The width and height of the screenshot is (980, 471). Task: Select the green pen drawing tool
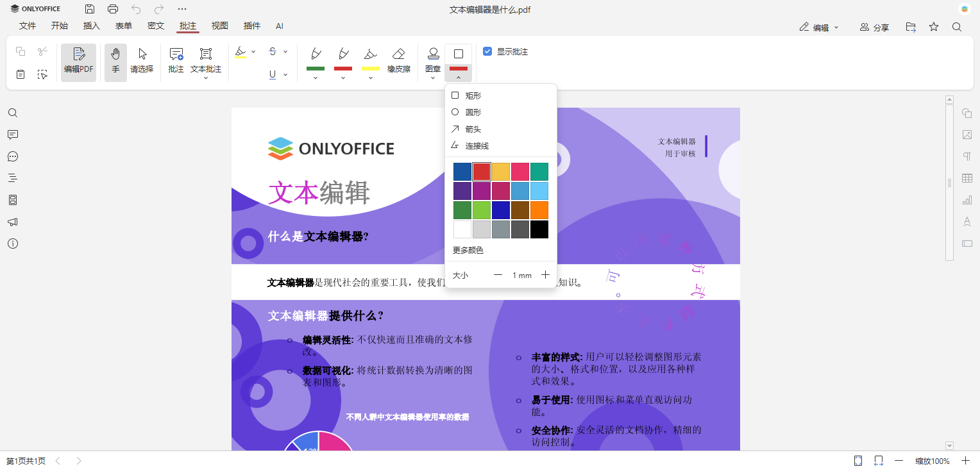click(315, 58)
